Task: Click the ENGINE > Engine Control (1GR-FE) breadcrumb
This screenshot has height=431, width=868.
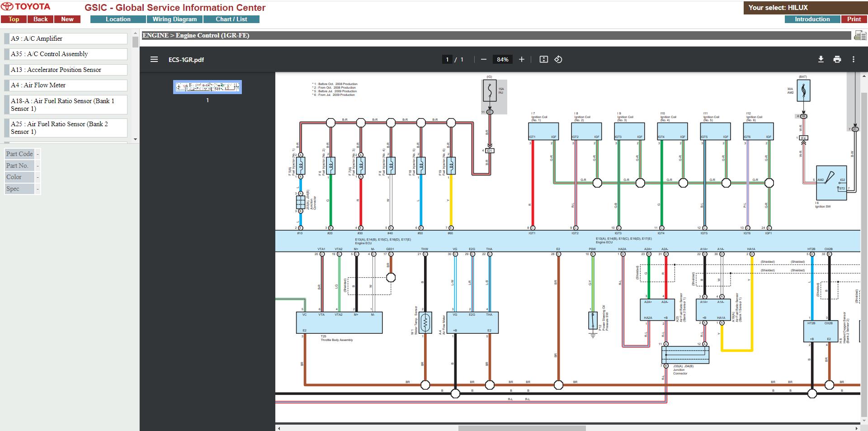Action: pyautogui.click(x=196, y=35)
